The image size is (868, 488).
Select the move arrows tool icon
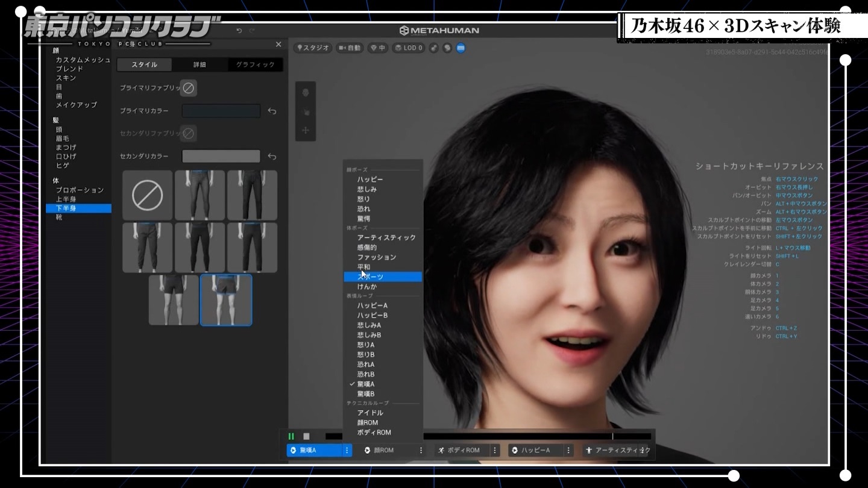(306, 131)
